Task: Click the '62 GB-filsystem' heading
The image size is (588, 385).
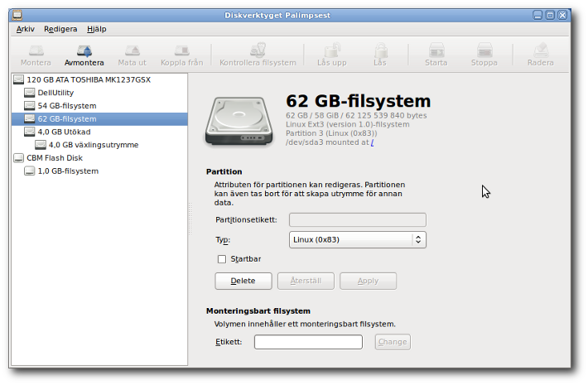Action: tap(358, 101)
